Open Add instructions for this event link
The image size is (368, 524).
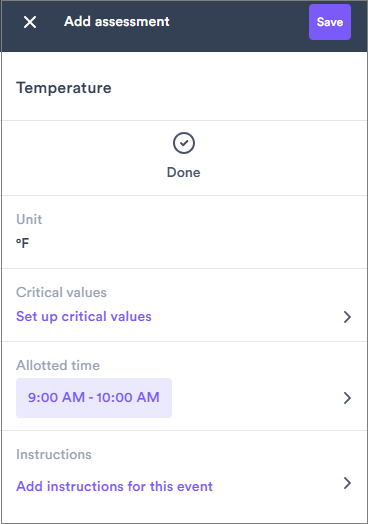point(114,486)
